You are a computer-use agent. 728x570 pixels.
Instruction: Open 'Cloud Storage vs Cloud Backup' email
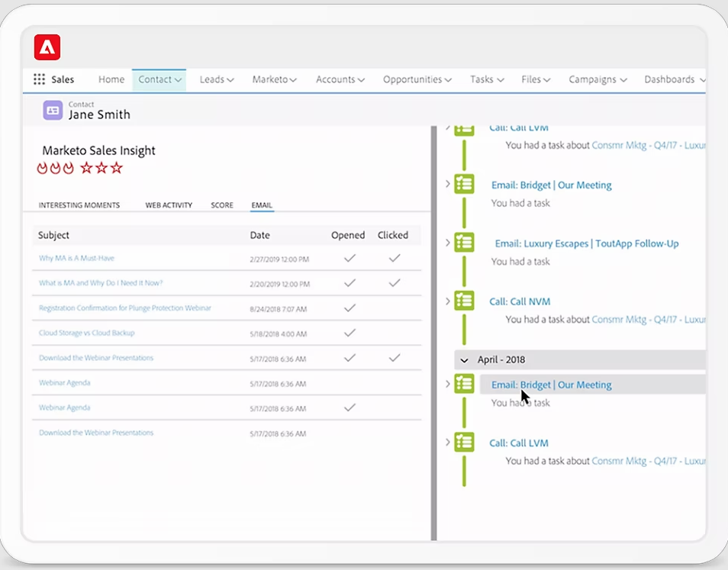87,333
